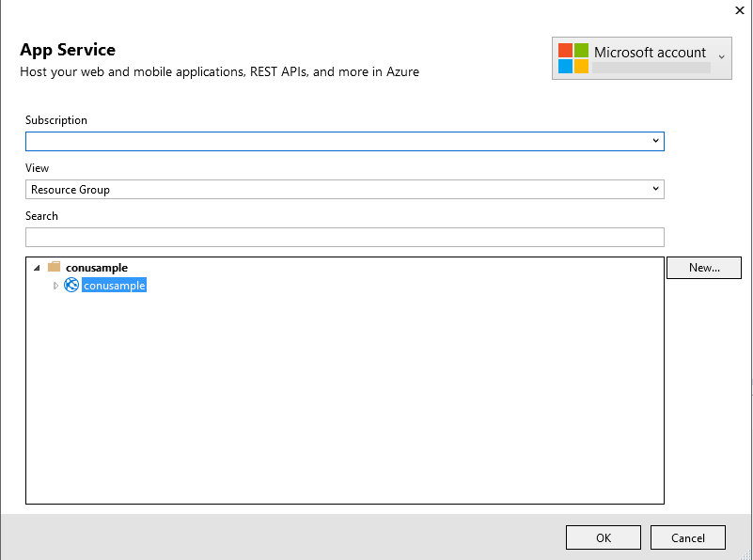Click the App Service globe icon beside conusample
This screenshot has width=753, height=560.
pos(71,285)
